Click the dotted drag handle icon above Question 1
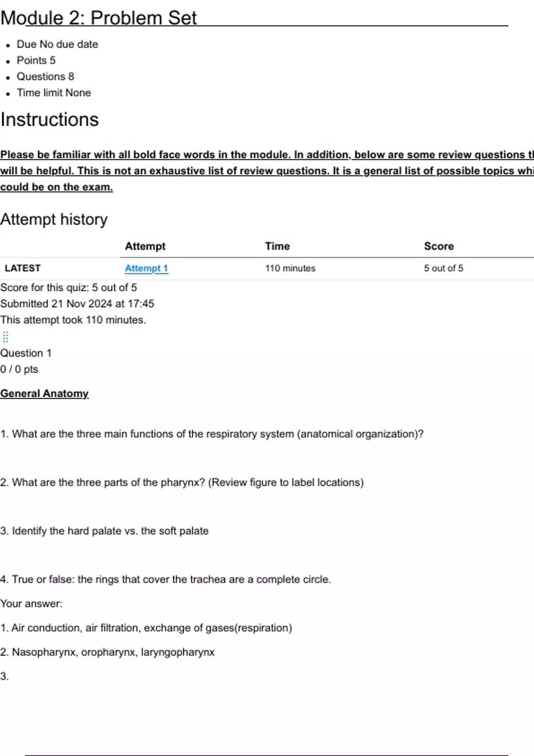The width and height of the screenshot is (534, 756). (5, 337)
